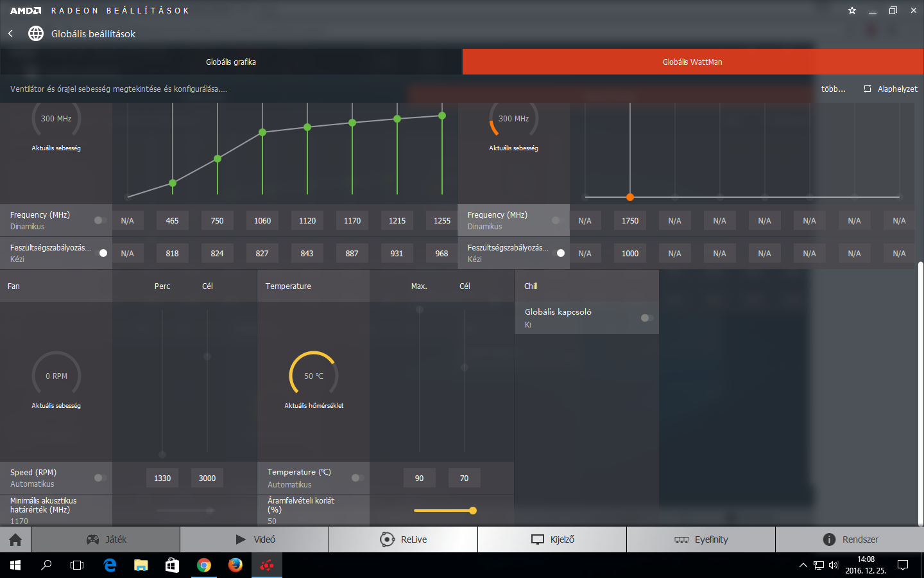Screen dimensions: 924x578
Task: Toggle Temperature (°C) Automatikus switch
Action: click(357, 478)
